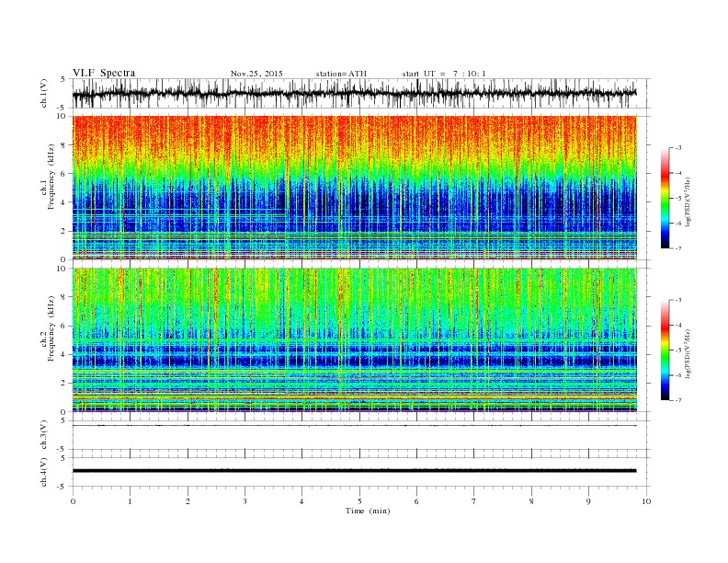Click the "ch.4(V)" axis label
The image size is (728, 563).
pyautogui.click(x=44, y=472)
